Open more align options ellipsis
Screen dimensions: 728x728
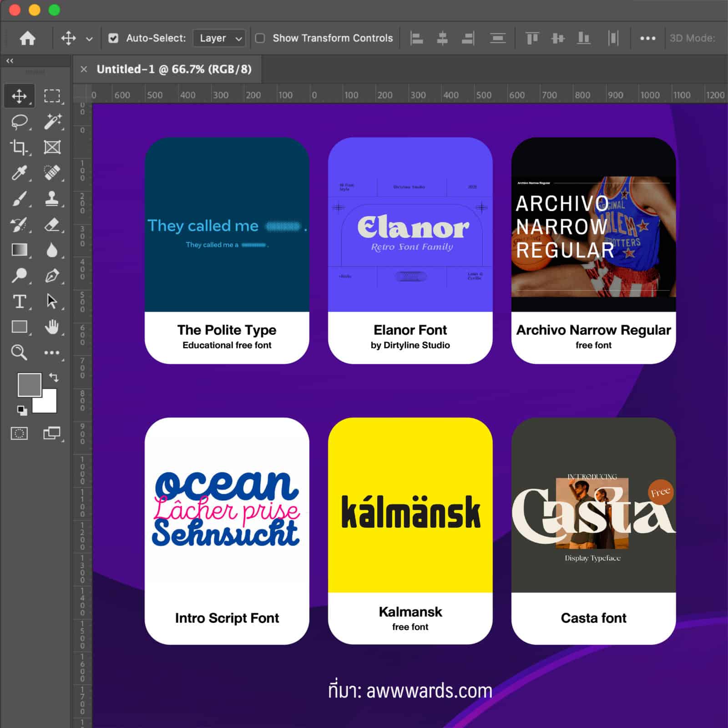pyautogui.click(x=647, y=38)
